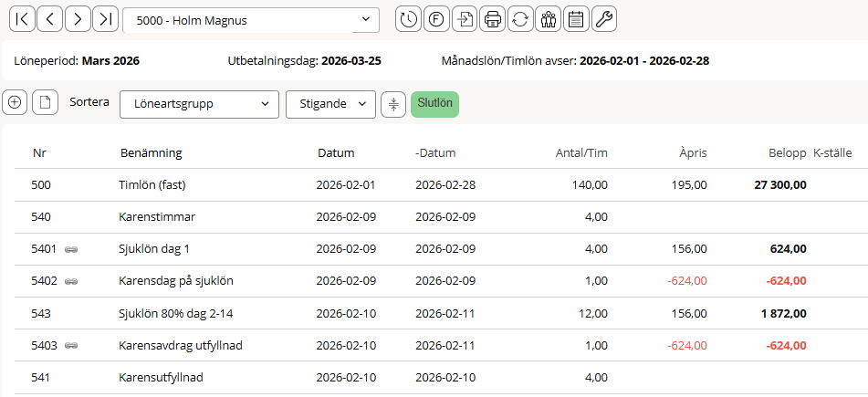This screenshot has width=868, height=397.
Task: Go to the previous employee
Action: pos(50,19)
